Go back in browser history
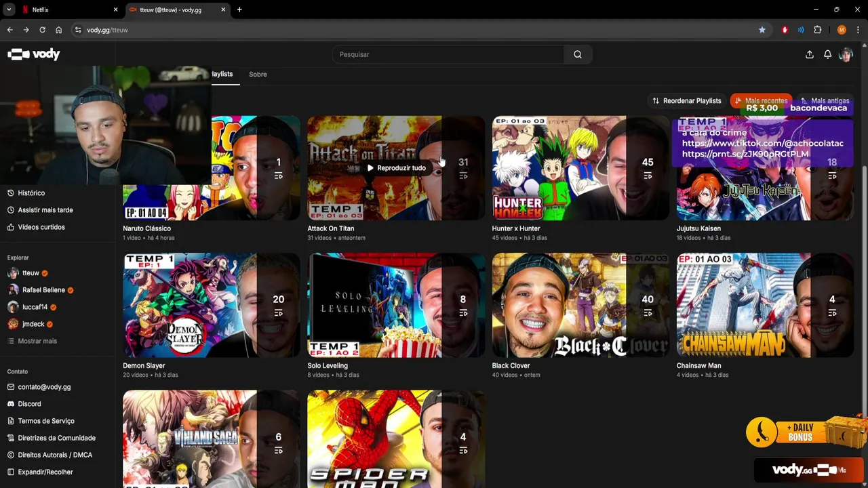Screen dimensions: 868x488 (9, 30)
